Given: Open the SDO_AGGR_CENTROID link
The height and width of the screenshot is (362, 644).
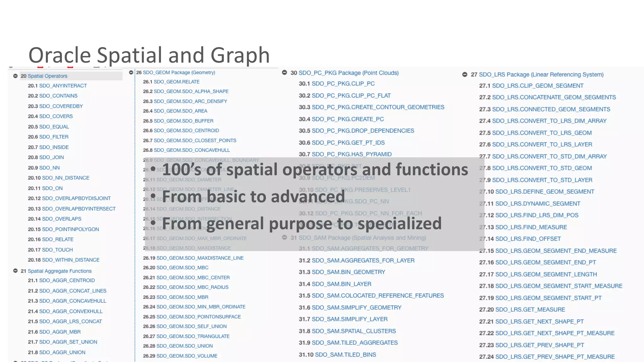Looking at the screenshot, I should [x=67, y=280].
